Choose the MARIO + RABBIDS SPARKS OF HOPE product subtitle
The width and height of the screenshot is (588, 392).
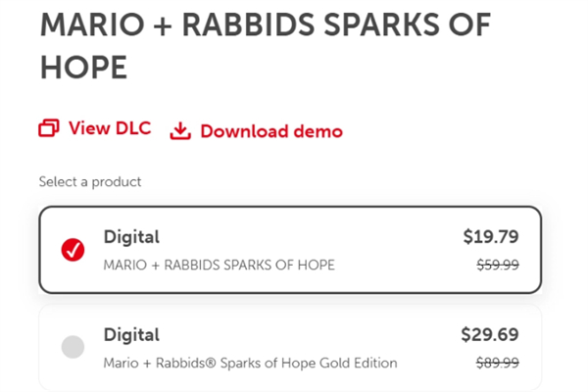point(219,265)
